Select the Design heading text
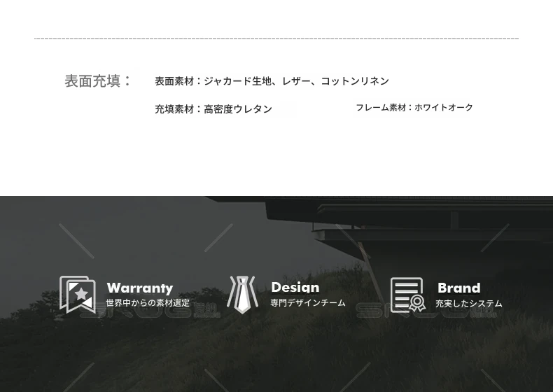Image resolution: width=553 pixels, height=392 pixels. pos(295,288)
